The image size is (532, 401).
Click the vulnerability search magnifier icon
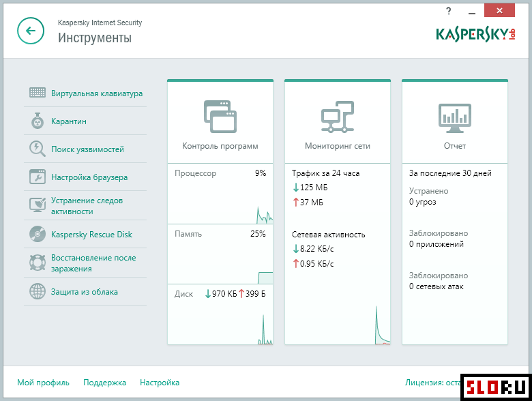tap(38, 149)
